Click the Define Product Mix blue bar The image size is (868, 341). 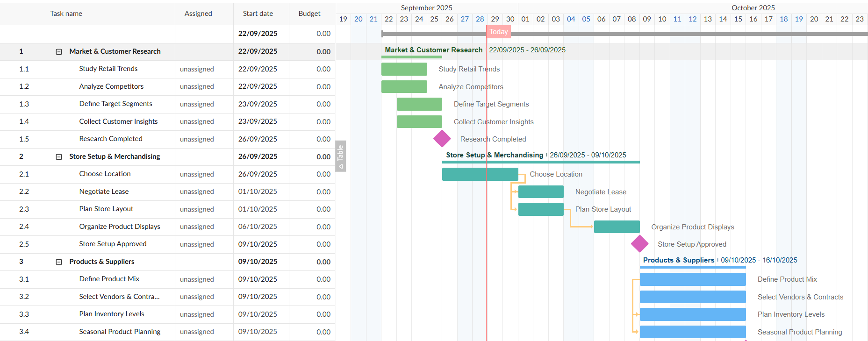[692, 279]
